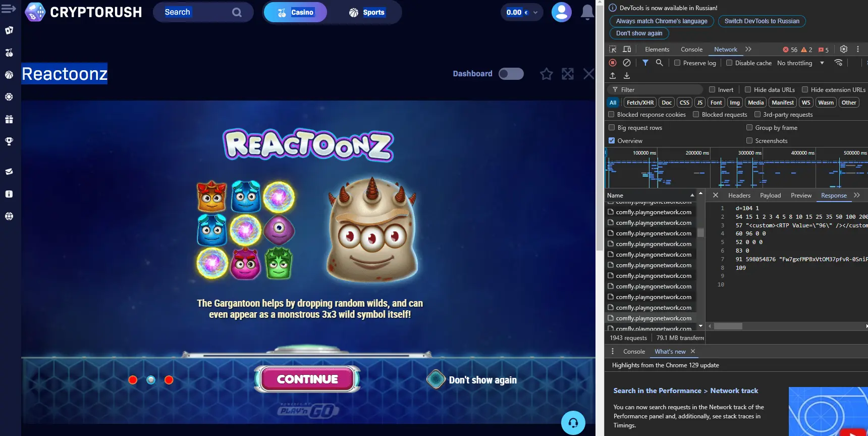Check Hide data URLs
This screenshot has width=868, height=436.
click(x=748, y=89)
